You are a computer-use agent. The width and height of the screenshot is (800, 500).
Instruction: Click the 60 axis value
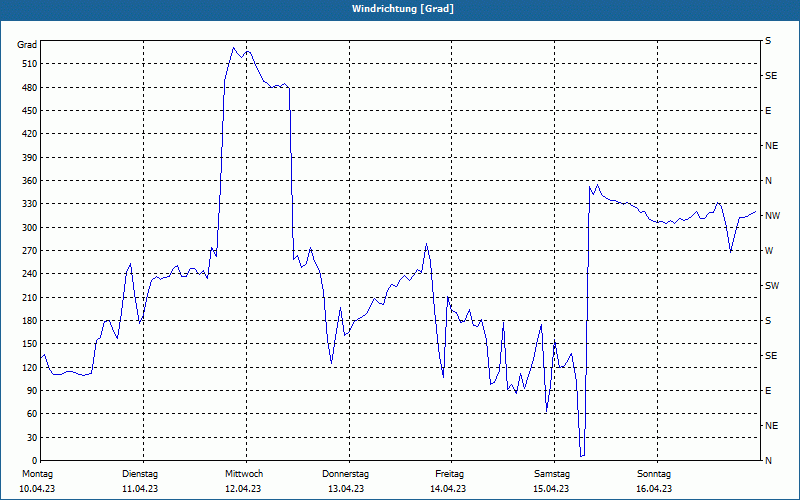[32, 414]
